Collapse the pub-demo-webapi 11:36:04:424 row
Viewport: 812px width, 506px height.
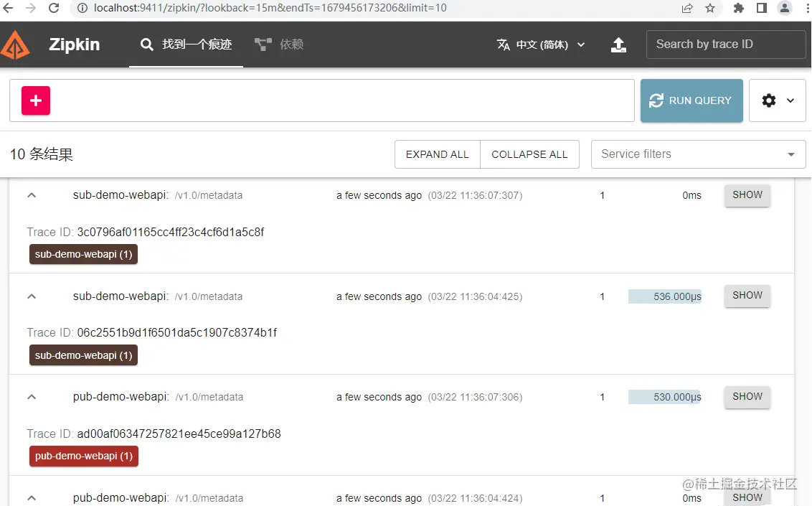click(32, 497)
